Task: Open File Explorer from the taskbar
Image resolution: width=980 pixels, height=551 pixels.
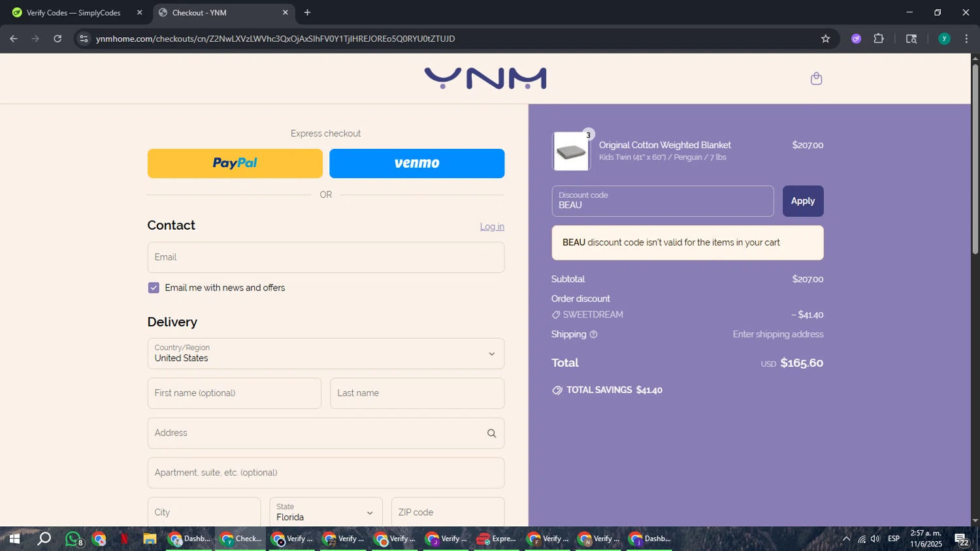Action: click(x=150, y=539)
